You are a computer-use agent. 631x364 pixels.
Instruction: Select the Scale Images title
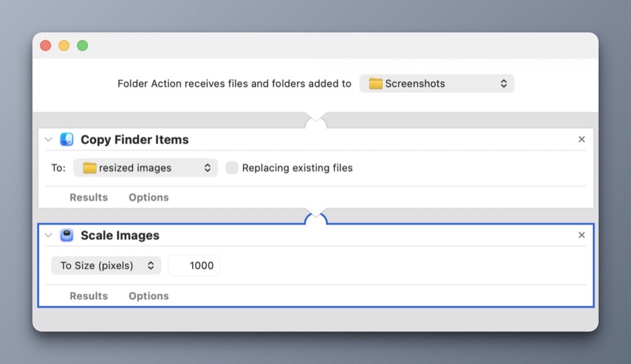coord(120,235)
